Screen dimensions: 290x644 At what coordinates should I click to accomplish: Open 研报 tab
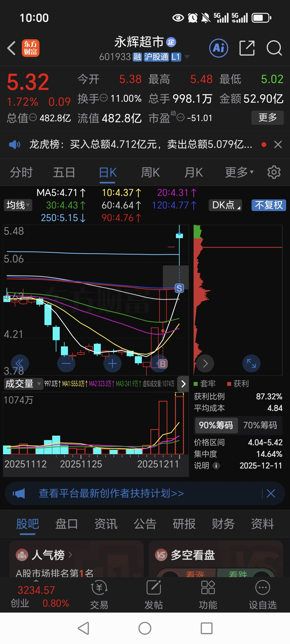coord(184,524)
